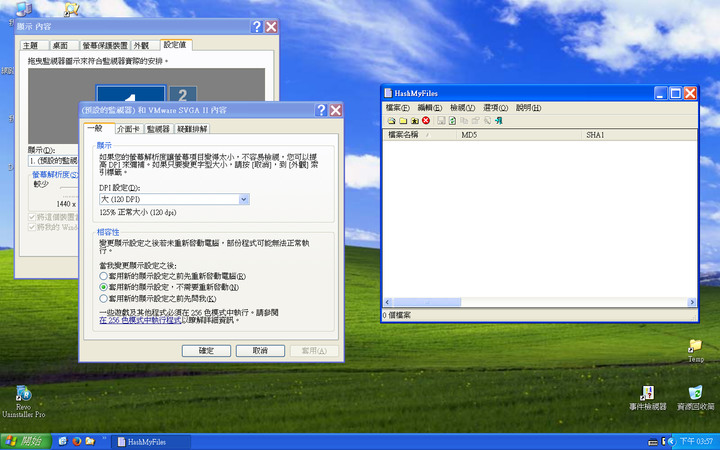Click the Copy toolbar icon in HashMyFiles

pyautogui.click(x=464, y=121)
